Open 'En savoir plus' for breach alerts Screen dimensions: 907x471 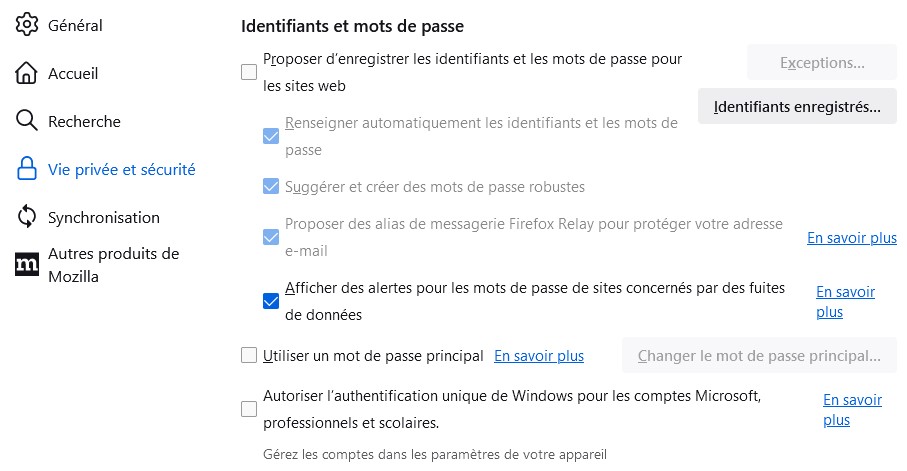(845, 301)
